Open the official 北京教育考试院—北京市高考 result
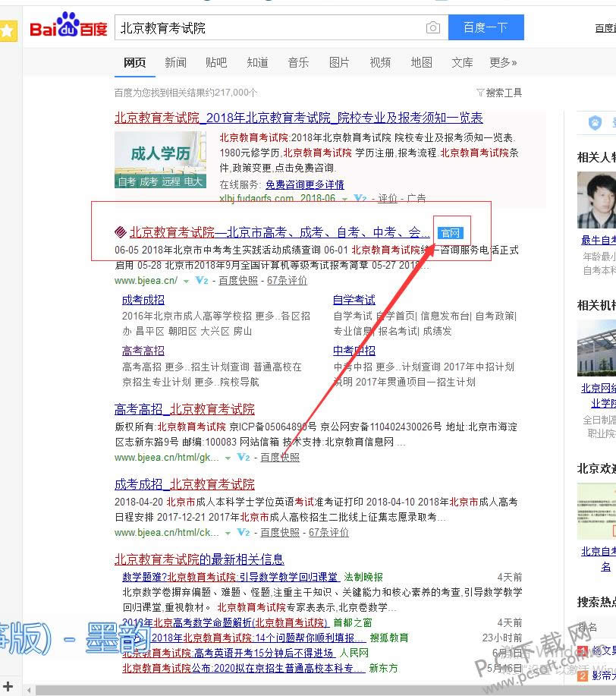Screen dimensions: 616x696 coord(280,232)
